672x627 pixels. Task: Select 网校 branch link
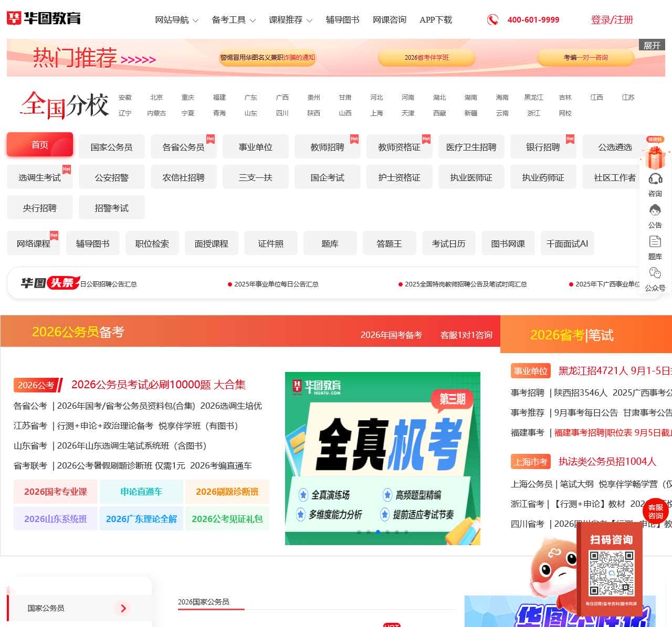565,113
